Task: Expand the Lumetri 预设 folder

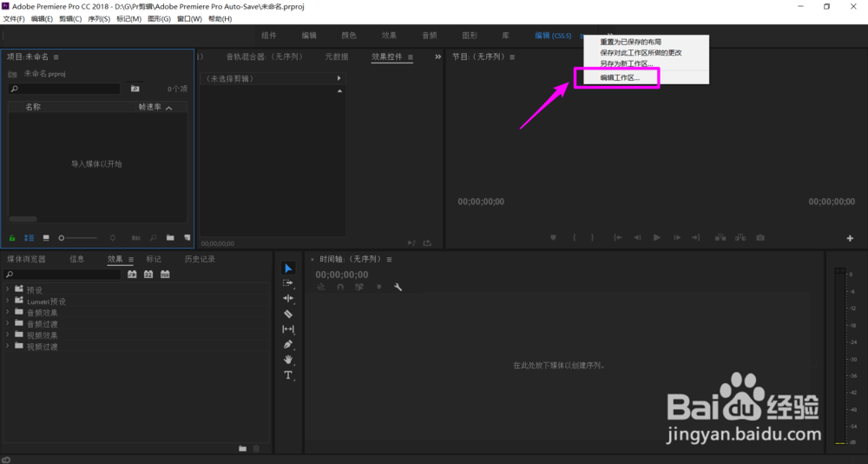Action: [x=7, y=301]
